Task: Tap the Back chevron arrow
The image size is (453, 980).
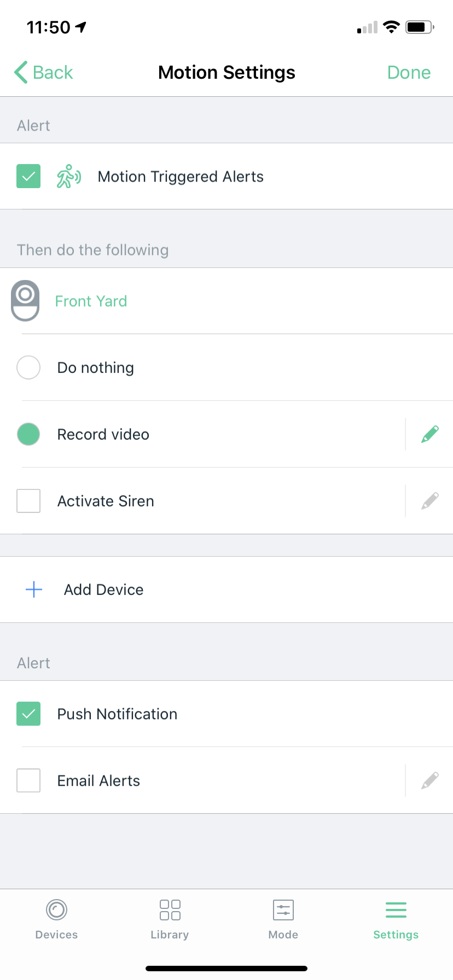Action: [21, 72]
